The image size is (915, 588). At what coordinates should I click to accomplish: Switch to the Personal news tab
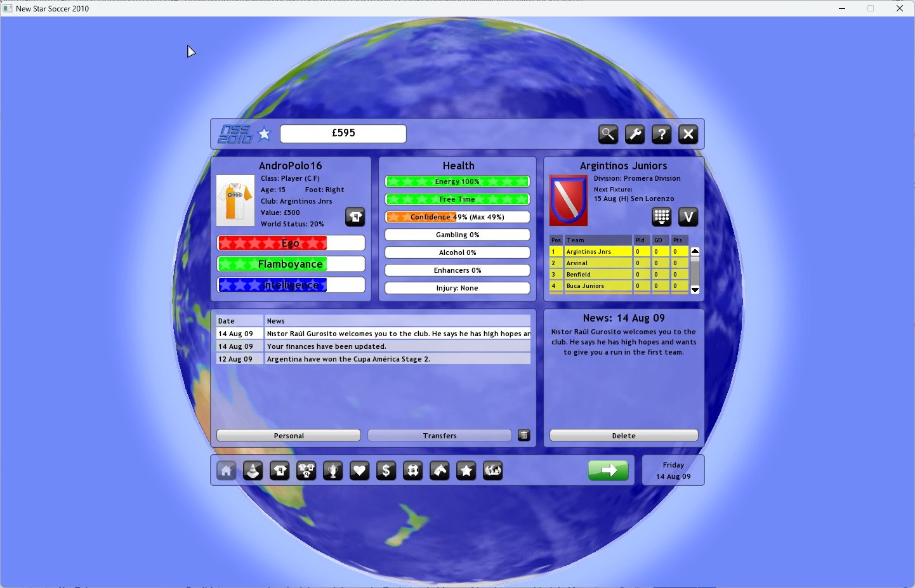289,436
